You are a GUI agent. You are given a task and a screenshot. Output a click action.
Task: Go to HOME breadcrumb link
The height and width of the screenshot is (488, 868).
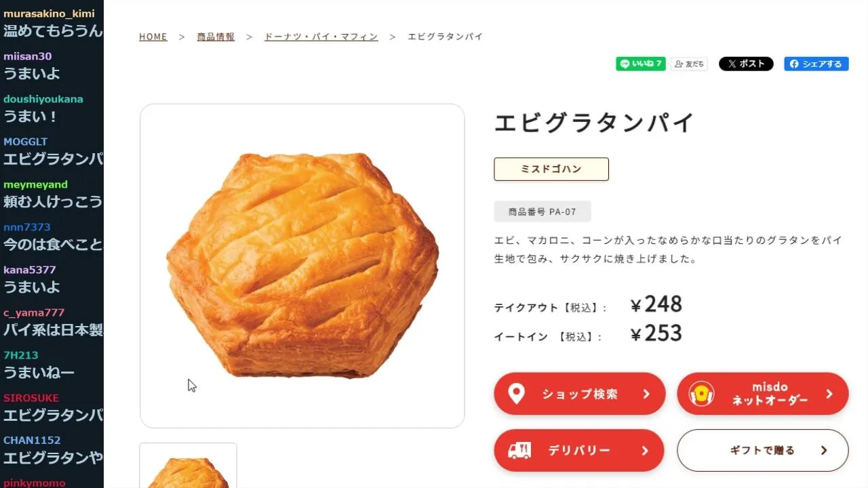pyautogui.click(x=153, y=37)
